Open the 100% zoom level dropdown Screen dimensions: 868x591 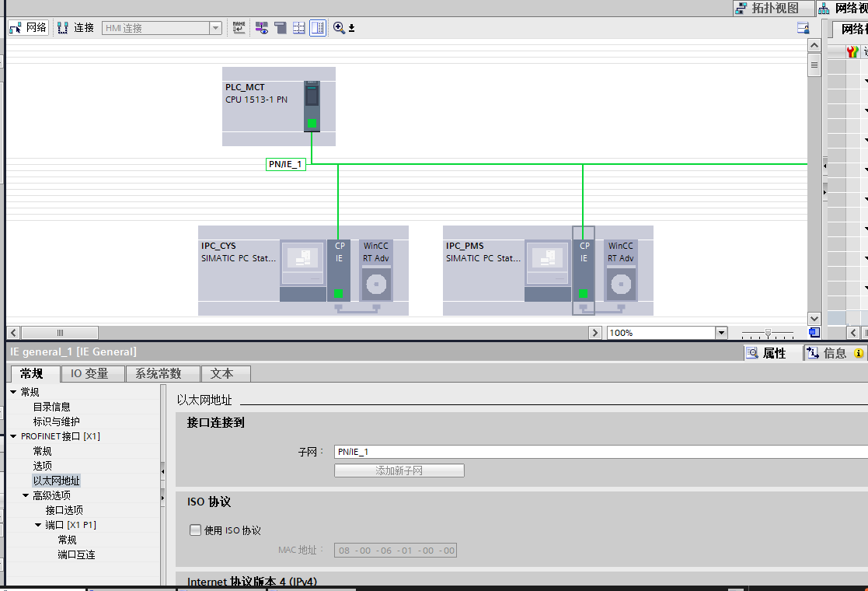pyautogui.click(x=721, y=333)
